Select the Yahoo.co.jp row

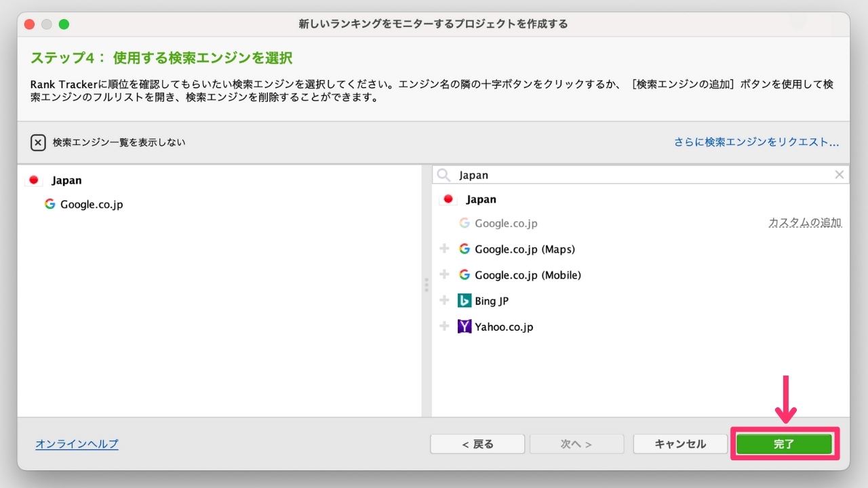click(x=640, y=326)
